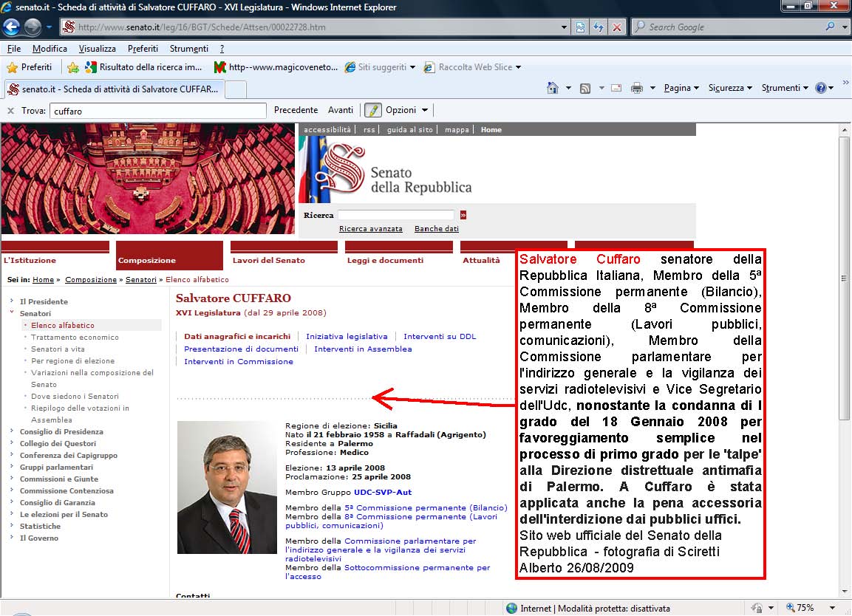Go back with the blue Back arrow

pos(11,27)
